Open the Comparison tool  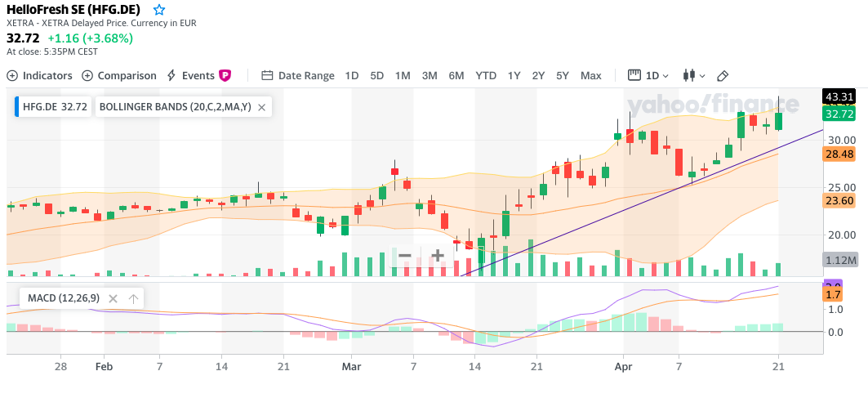pyautogui.click(x=119, y=75)
